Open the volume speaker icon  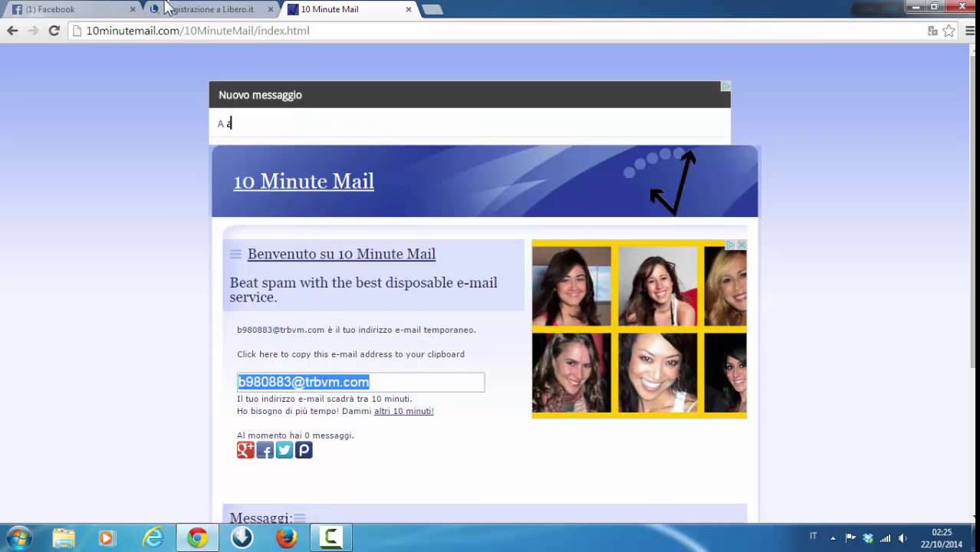pyautogui.click(x=903, y=538)
